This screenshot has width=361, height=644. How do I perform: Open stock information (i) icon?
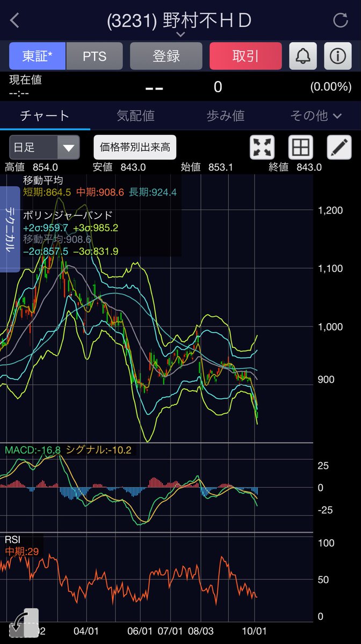[x=338, y=56]
